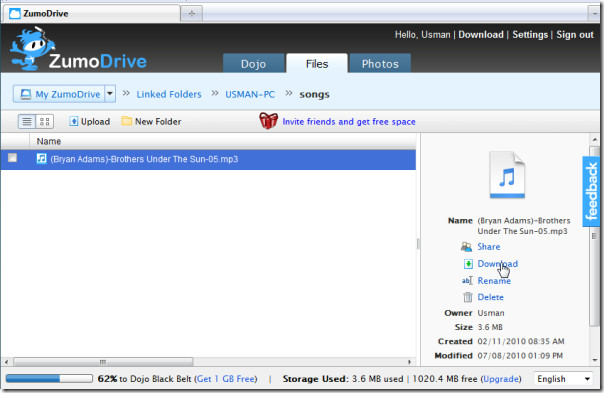This screenshot has height=393, width=604.
Task: Click the details panel scroll down arrow
Action: (595, 360)
